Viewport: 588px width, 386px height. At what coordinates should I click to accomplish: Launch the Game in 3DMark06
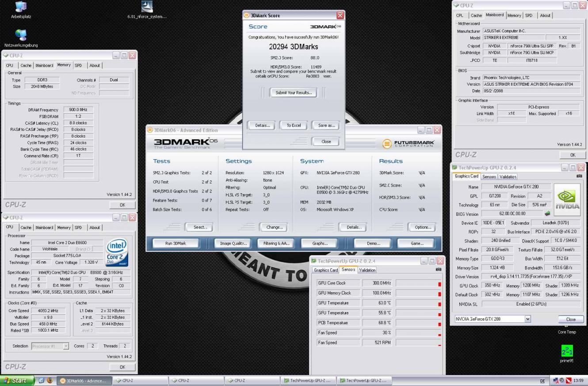pos(417,243)
